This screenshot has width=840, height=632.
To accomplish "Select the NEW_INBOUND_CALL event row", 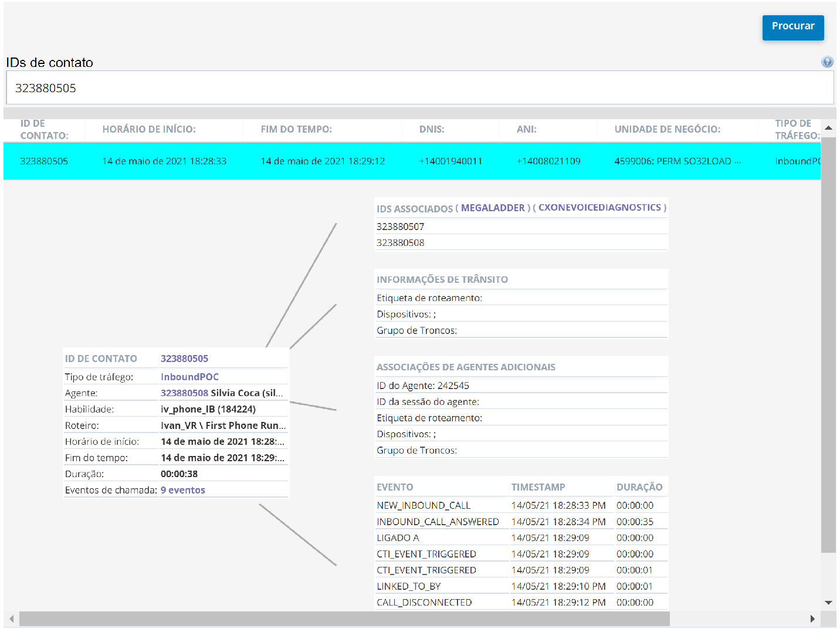I will click(x=521, y=505).
